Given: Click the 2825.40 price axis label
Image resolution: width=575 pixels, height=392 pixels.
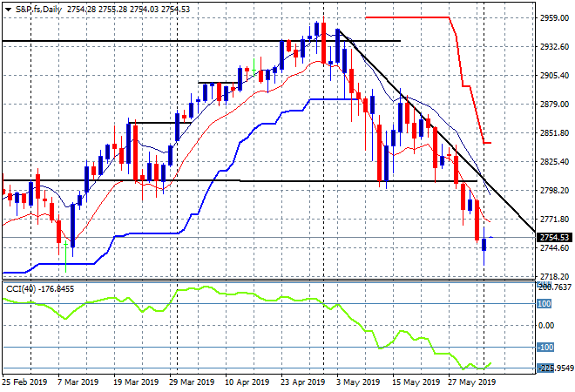Looking at the screenshot, I should coord(554,161).
